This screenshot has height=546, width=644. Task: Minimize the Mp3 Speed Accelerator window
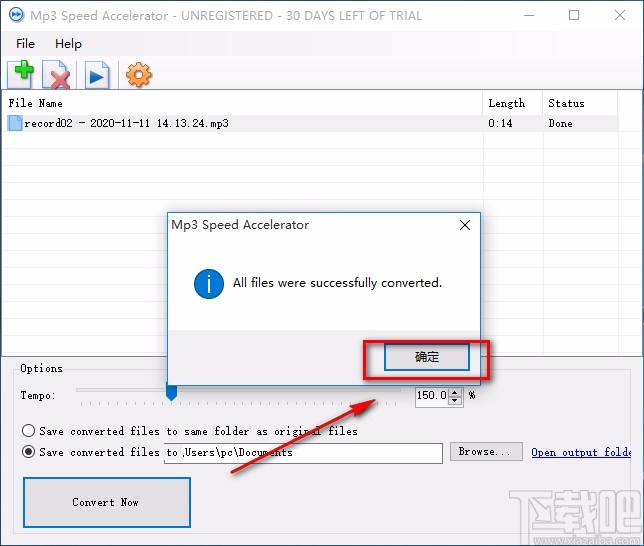[529, 15]
